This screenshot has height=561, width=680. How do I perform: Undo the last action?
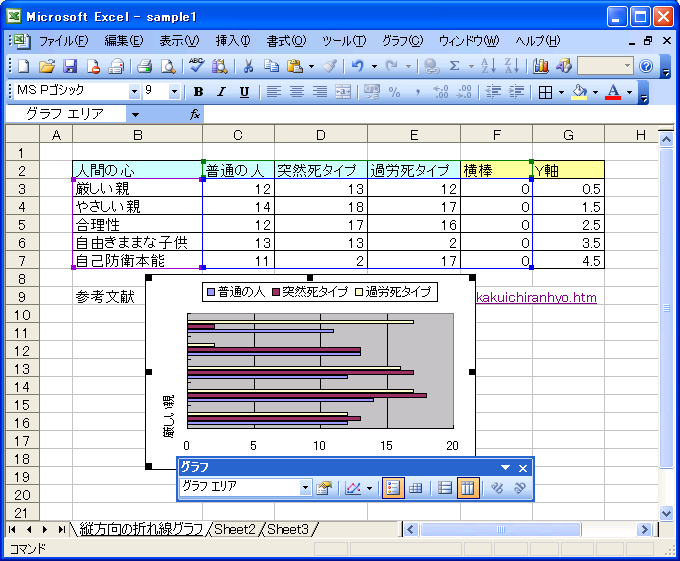(358, 66)
